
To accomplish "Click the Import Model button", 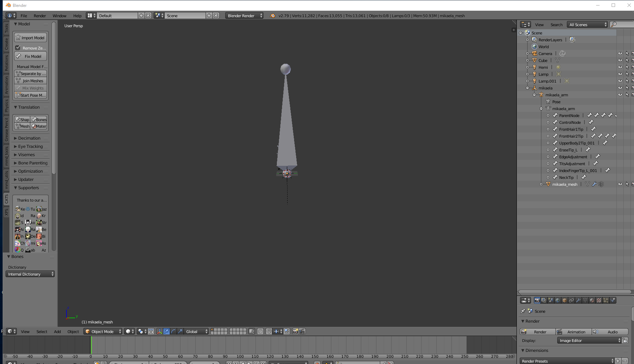I will coord(30,38).
